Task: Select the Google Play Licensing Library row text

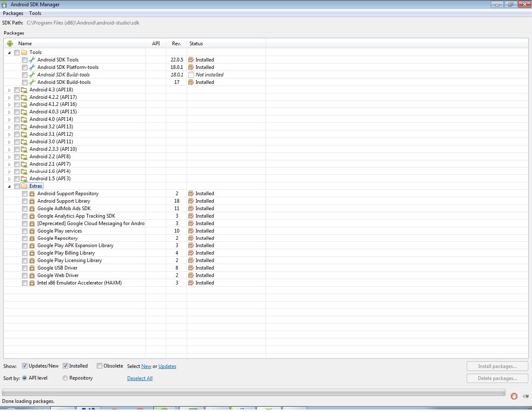Action: 69,260
